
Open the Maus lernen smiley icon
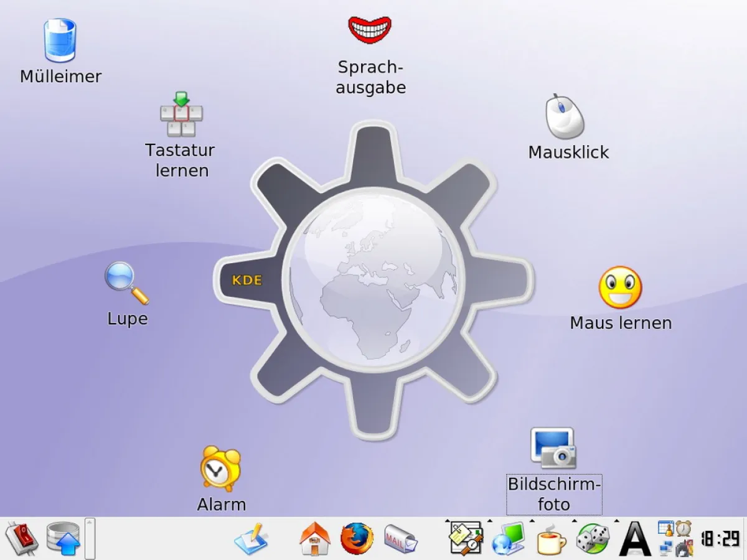click(620, 287)
